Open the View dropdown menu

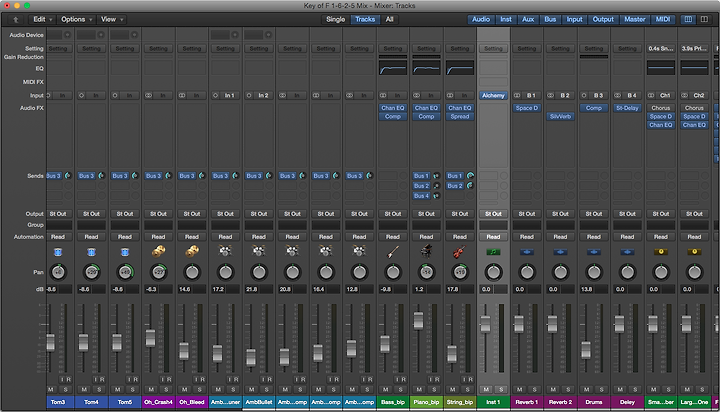(112, 19)
